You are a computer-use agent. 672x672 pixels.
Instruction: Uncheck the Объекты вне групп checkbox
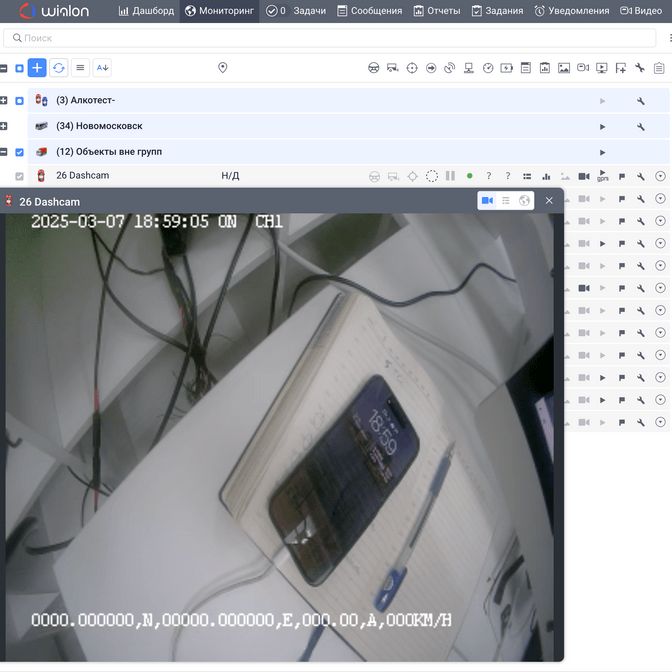coord(19,152)
